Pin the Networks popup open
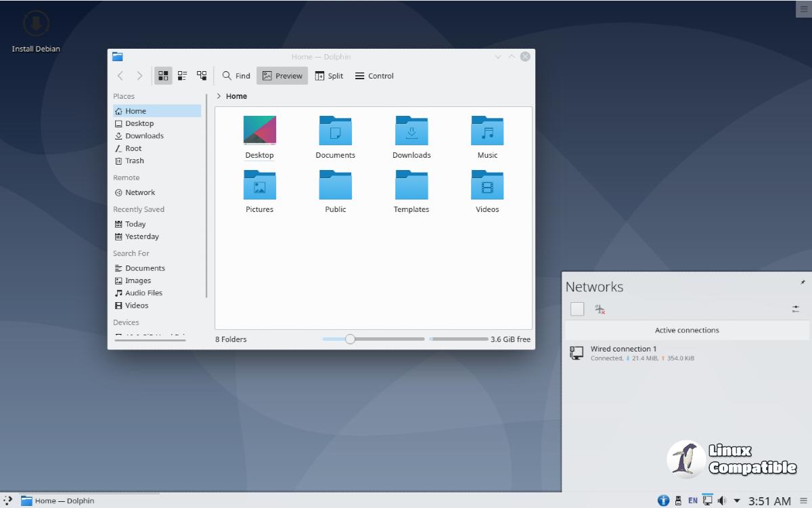Viewport: 812px width, 508px height. pyautogui.click(x=803, y=282)
